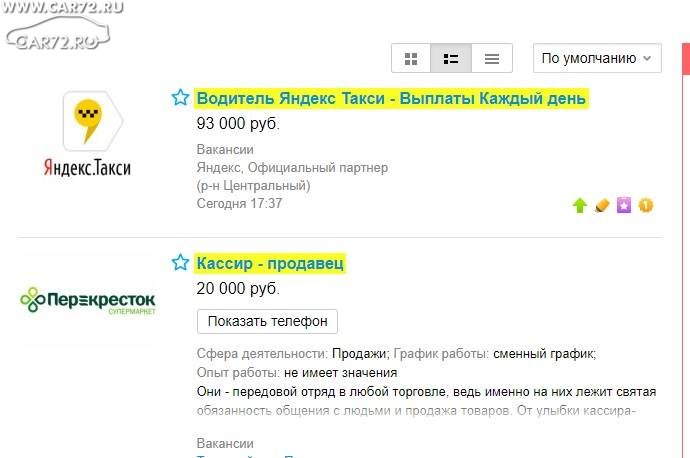
Task: Click the Сегодня 17:37 timestamp
Action: coord(239,204)
